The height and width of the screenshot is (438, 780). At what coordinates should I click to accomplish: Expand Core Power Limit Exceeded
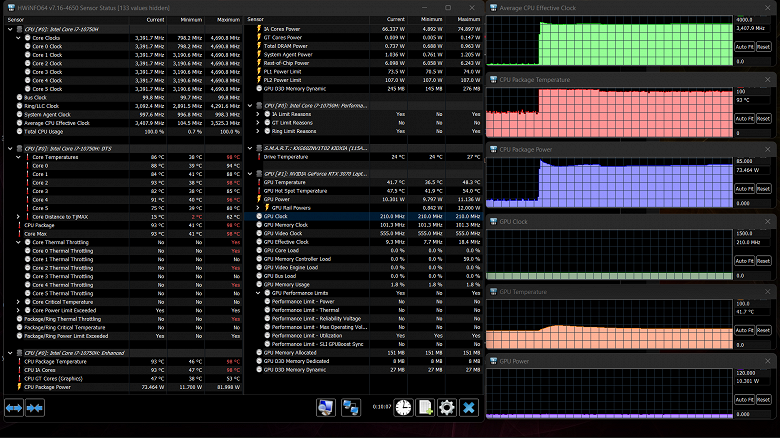click(x=18, y=310)
